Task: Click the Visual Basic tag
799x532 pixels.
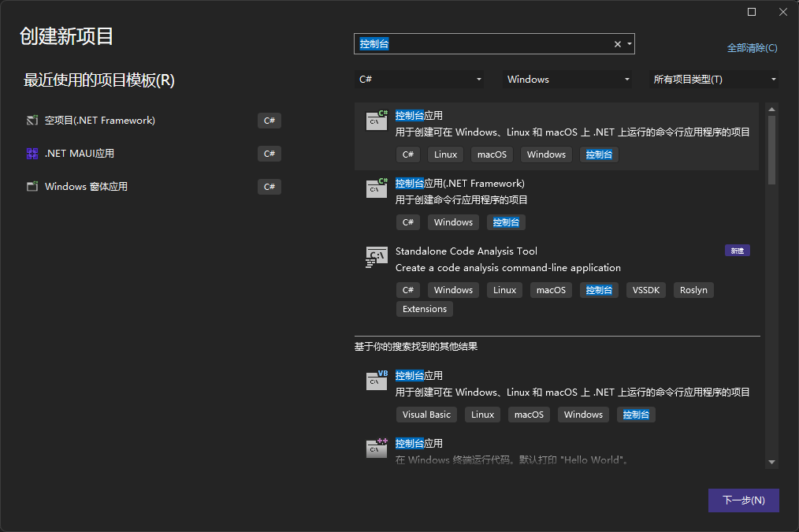Action: (x=426, y=415)
